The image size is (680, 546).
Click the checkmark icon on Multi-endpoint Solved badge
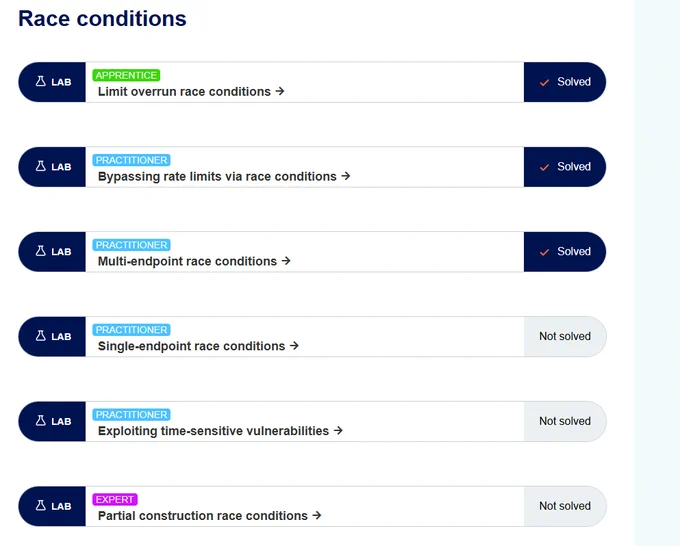545,252
